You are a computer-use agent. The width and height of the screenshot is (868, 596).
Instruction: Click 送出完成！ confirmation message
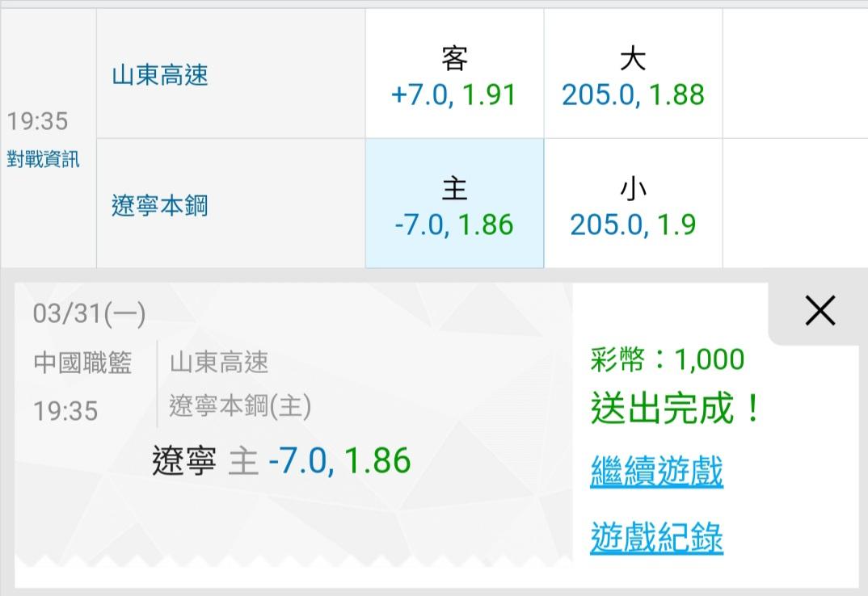click(676, 408)
